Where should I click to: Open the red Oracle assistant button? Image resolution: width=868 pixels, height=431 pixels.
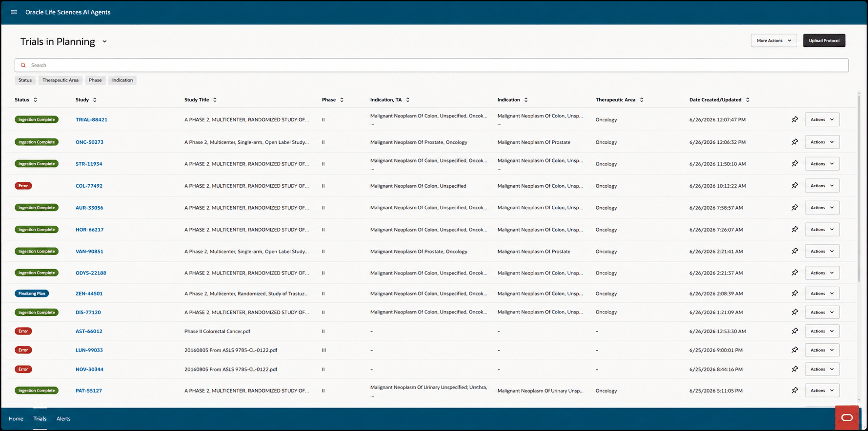click(x=847, y=417)
